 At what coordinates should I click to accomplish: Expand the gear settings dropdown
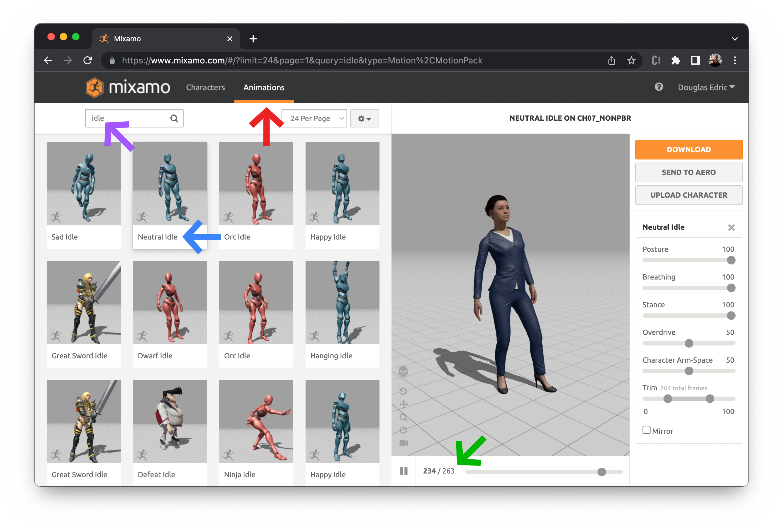[364, 118]
